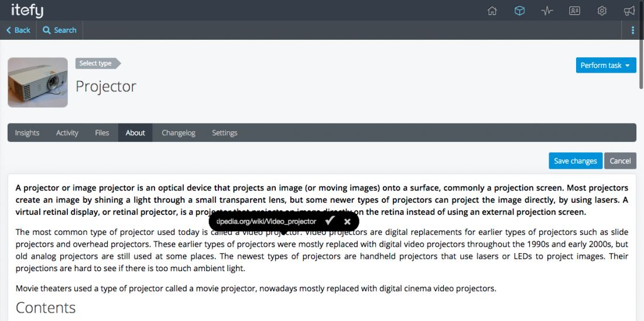The height and width of the screenshot is (321, 644).
Task: Open the cube assets icon
Action: pyautogui.click(x=519, y=11)
